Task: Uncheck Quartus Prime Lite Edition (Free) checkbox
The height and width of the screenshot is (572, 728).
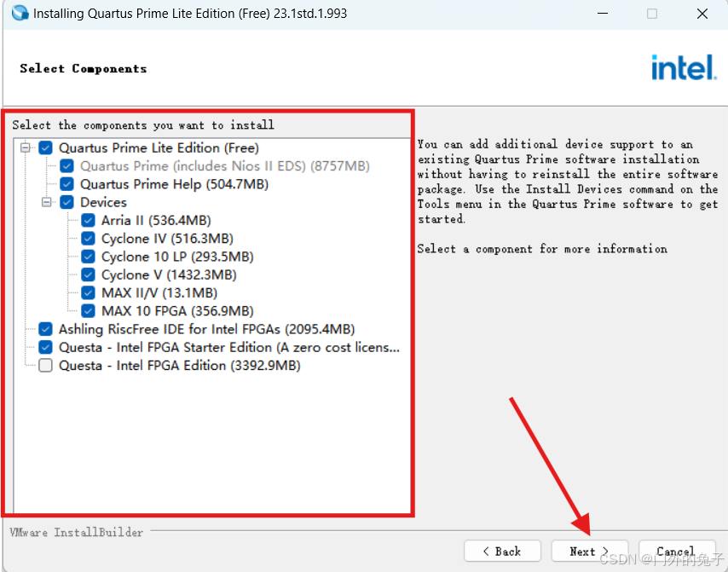Action: pos(45,147)
